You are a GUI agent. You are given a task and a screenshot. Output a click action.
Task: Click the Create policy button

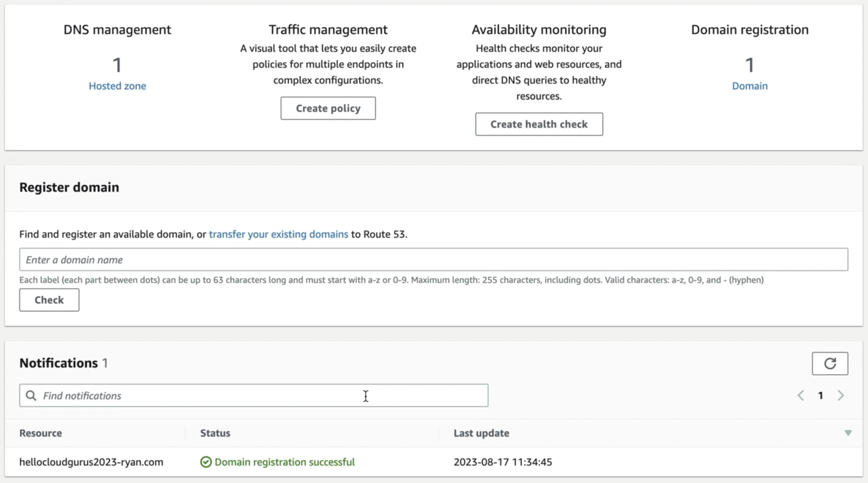328,108
